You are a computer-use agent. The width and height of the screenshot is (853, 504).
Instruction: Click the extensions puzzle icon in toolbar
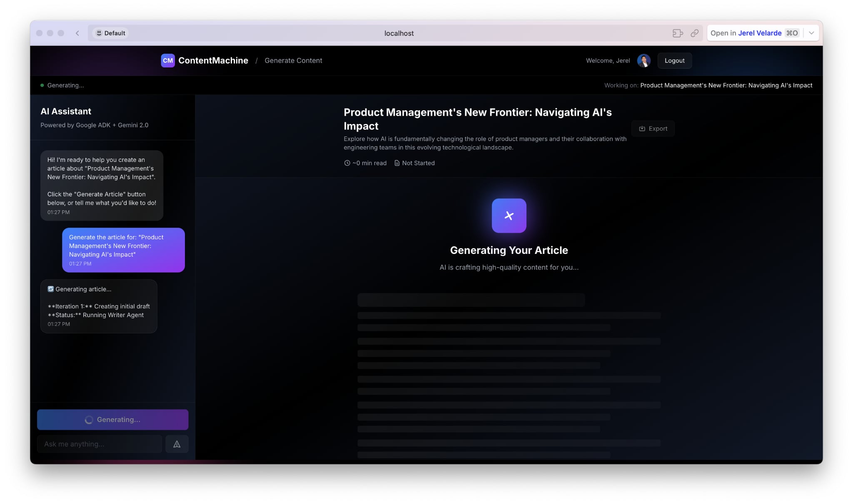coord(677,33)
